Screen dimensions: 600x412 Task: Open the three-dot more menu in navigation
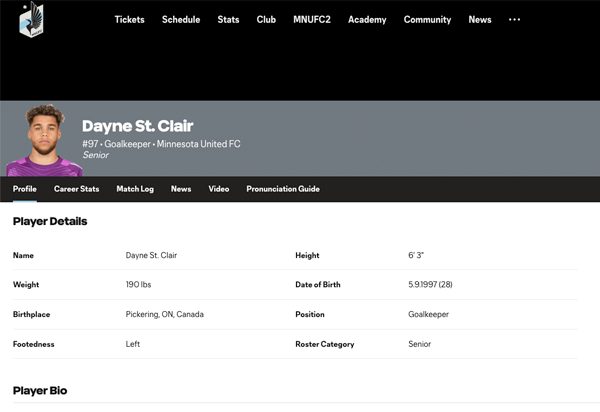click(x=514, y=19)
